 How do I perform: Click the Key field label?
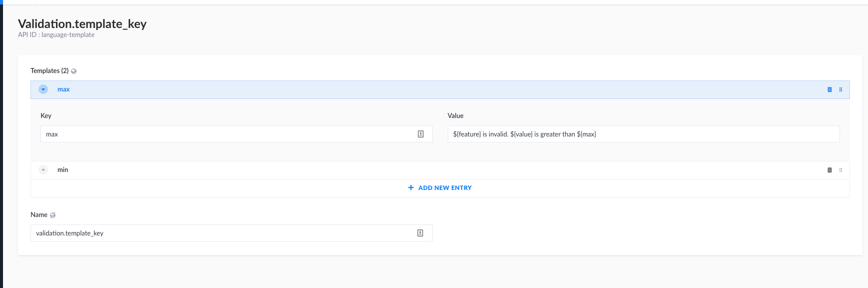click(x=46, y=115)
